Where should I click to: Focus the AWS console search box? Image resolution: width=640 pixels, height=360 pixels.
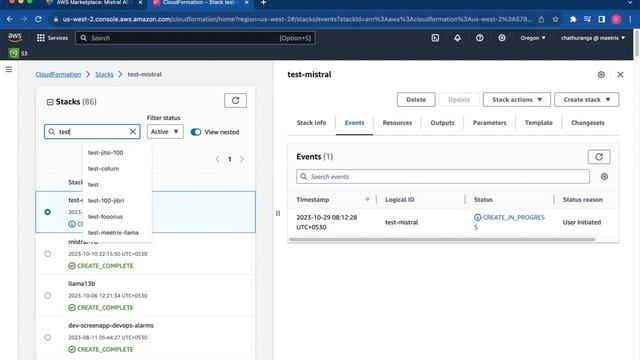pos(195,38)
